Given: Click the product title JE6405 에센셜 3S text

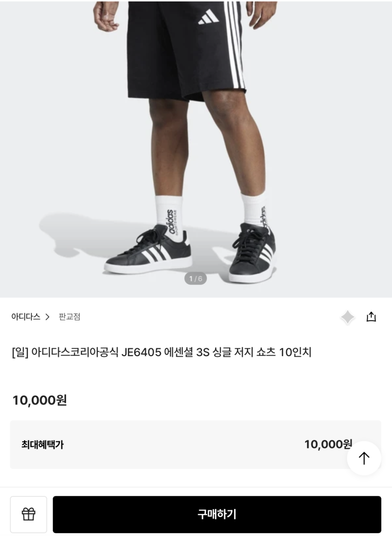Looking at the screenshot, I should point(161,352).
